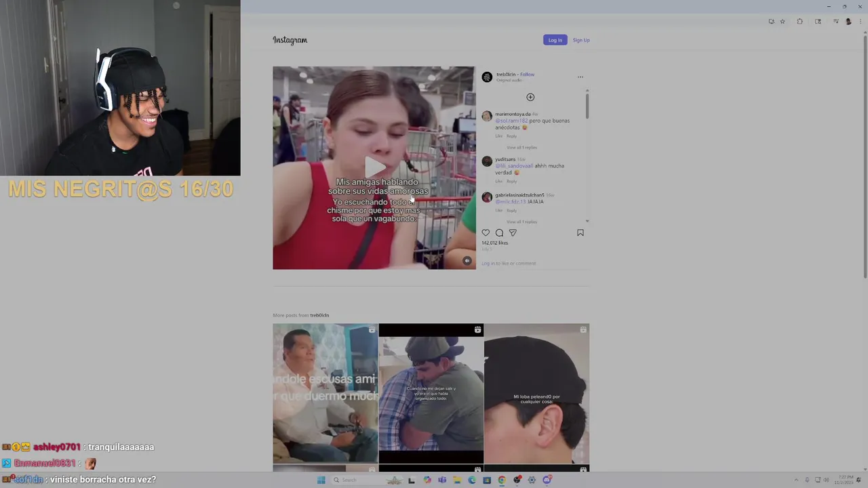Open the post's three-dot options menu
Screen dimensions: 868x488
click(580, 77)
